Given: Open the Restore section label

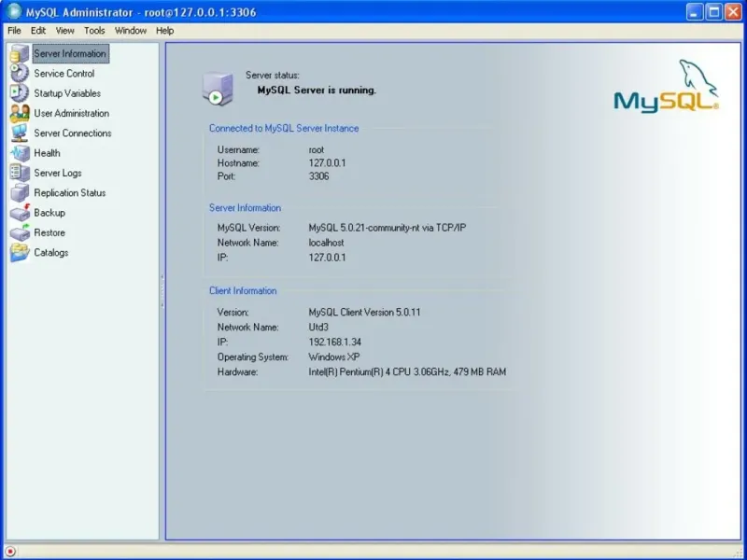Looking at the screenshot, I should [x=49, y=232].
